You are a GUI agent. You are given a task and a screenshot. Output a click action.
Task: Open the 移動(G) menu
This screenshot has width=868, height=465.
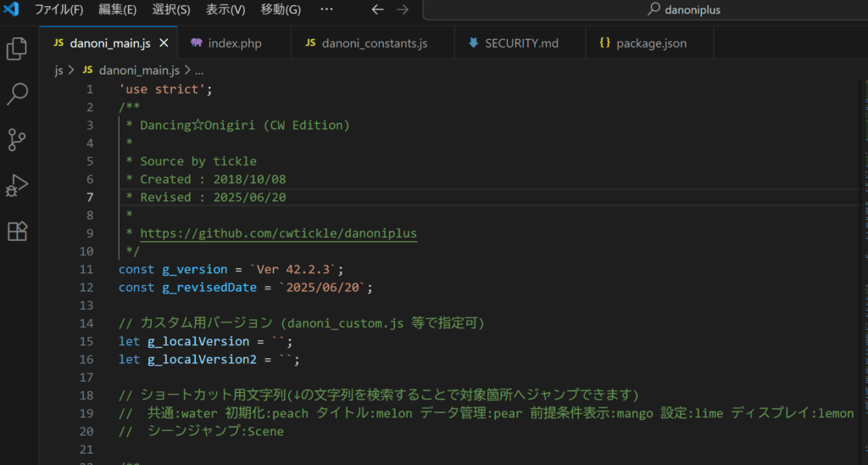point(281,9)
